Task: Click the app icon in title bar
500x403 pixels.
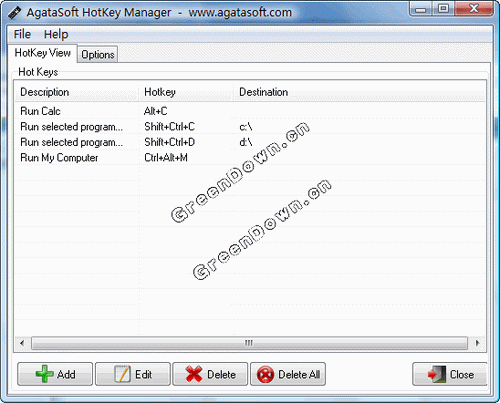Action: 14,13
